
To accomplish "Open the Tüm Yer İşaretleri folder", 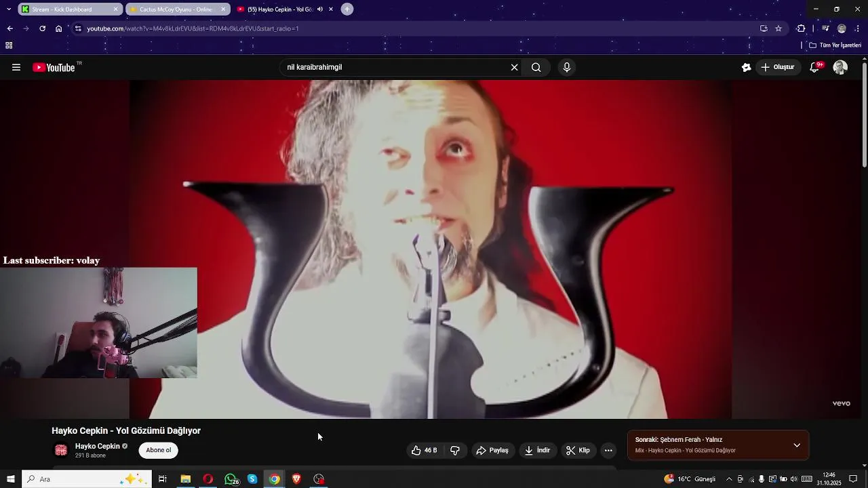I will [x=835, y=45].
